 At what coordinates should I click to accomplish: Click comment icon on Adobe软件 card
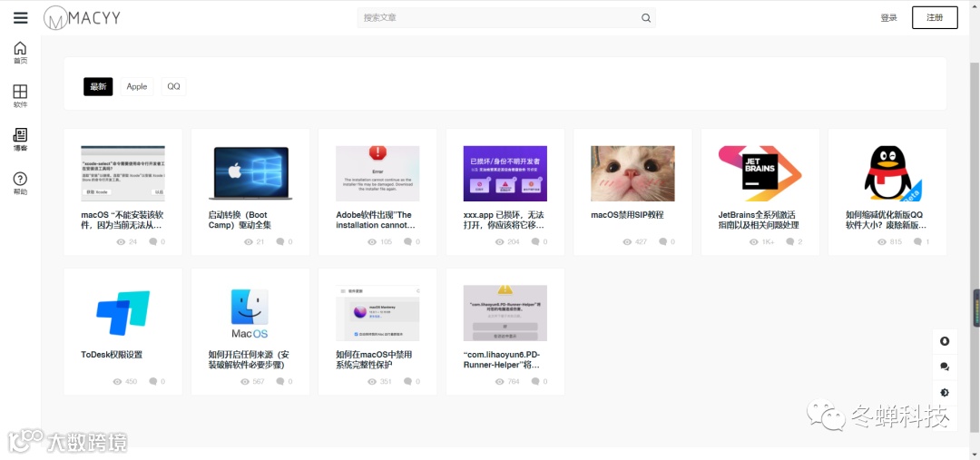407,242
